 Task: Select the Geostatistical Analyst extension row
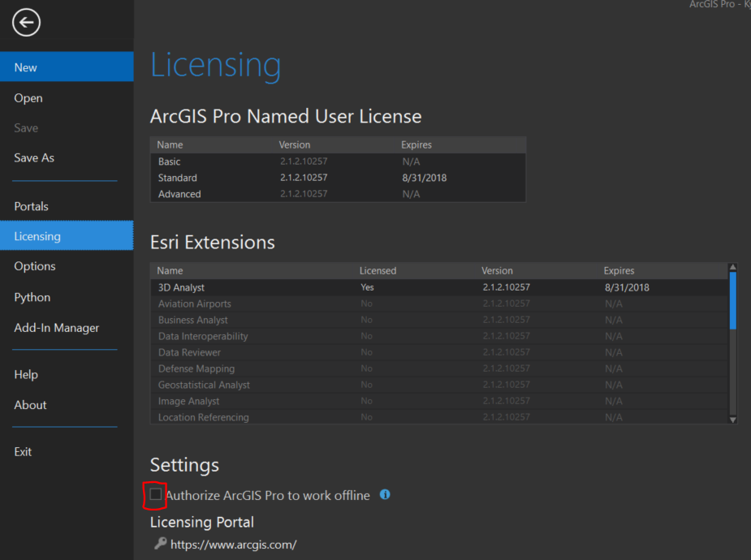439,385
